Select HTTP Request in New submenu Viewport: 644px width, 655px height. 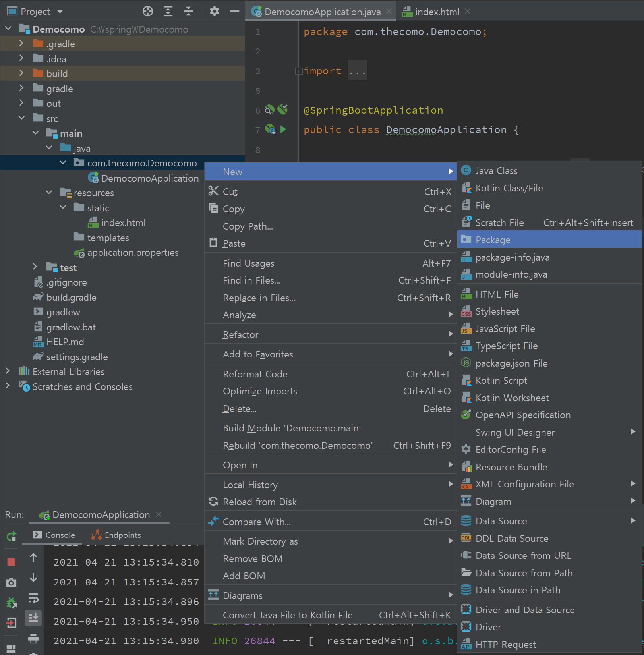point(549,644)
